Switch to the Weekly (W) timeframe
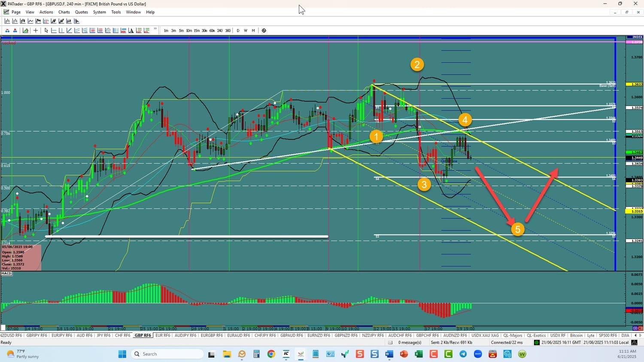The image size is (644, 362). [246, 30]
